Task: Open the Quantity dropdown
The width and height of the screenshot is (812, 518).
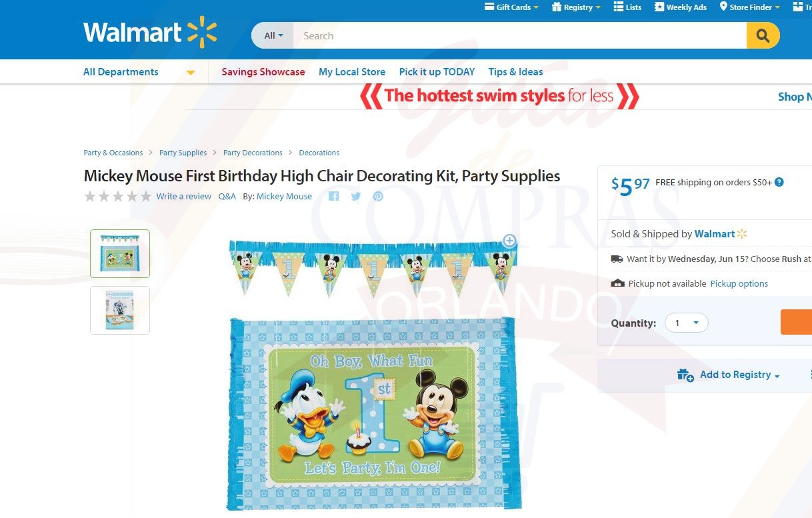Action: coord(687,323)
